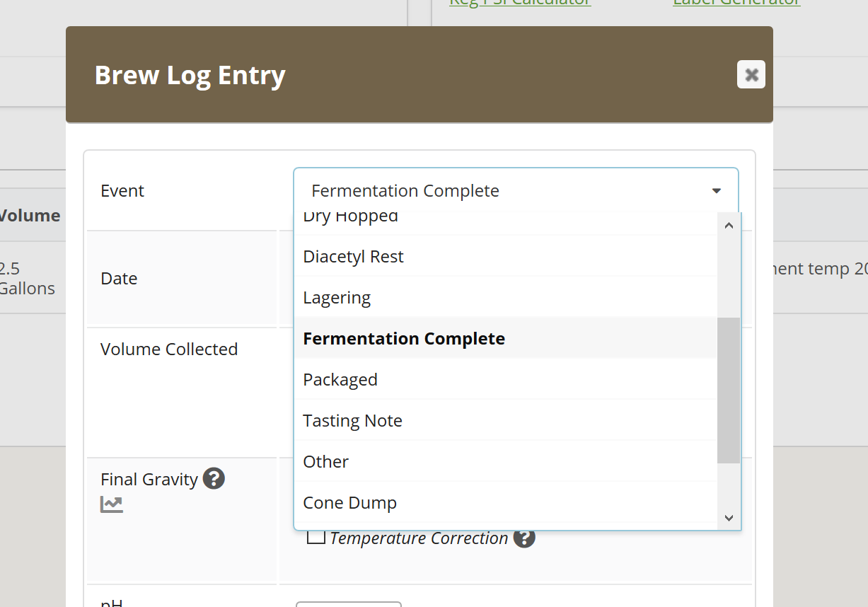
Task: Select Diacetyl Rest from the event list
Action: coord(353,256)
